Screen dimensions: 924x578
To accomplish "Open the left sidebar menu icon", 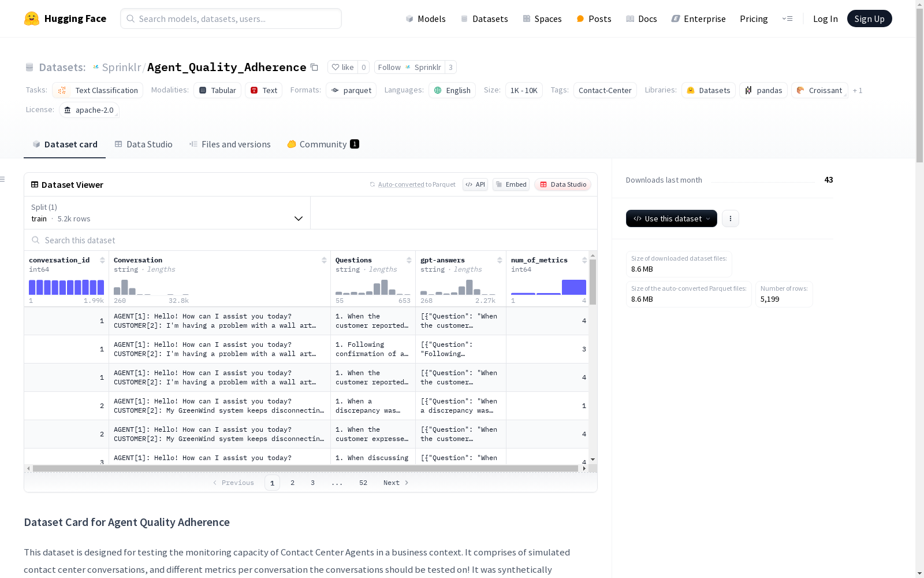I will coord(2,179).
